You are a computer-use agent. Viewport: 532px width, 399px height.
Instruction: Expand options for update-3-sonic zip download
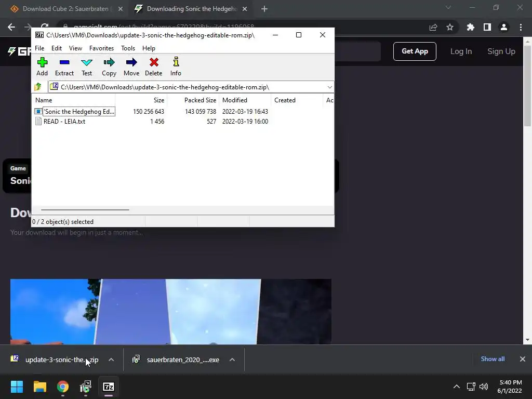tap(111, 360)
